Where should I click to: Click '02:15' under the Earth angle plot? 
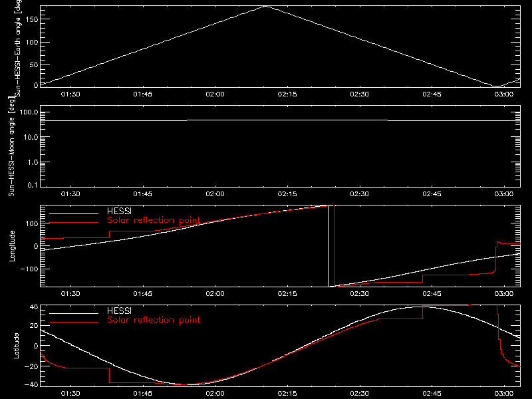pos(287,94)
